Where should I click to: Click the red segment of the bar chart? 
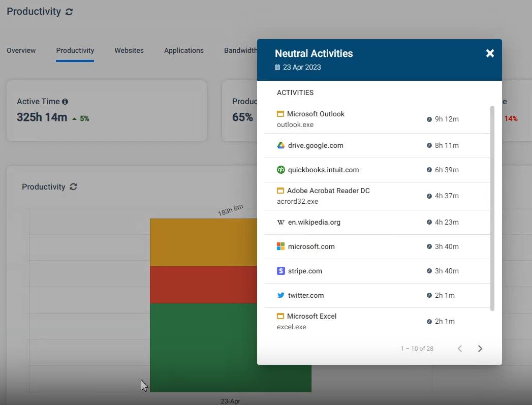(203, 285)
